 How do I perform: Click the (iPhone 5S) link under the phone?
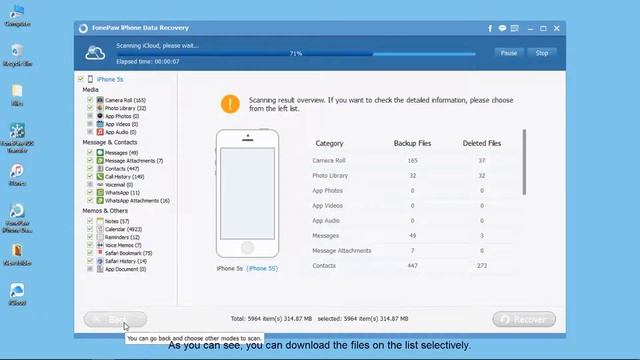tap(262, 269)
